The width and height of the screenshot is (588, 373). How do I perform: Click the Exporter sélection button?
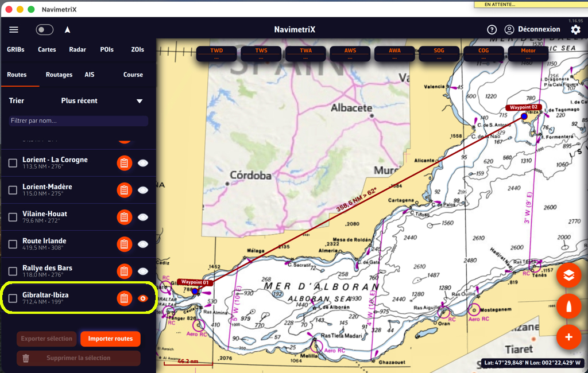[47, 339]
